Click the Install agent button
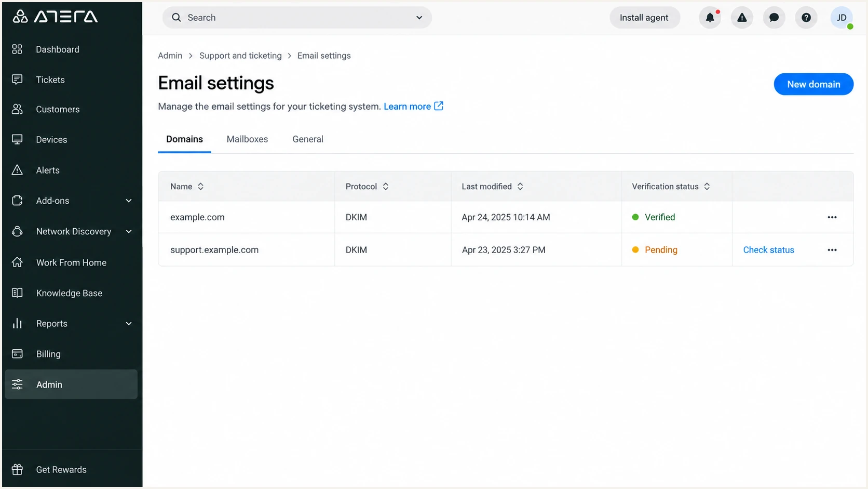The height and width of the screenshot is (489, 868). pyautogui.click(x=644, y=18)
